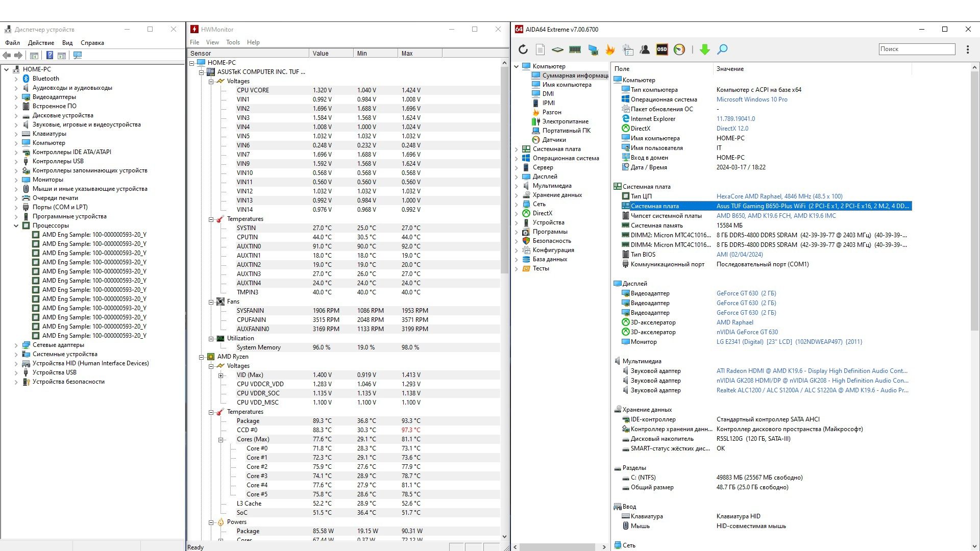Open AIDA64 preferences gear-checklist icon
The image size is (980, 551).
point(628,49)
